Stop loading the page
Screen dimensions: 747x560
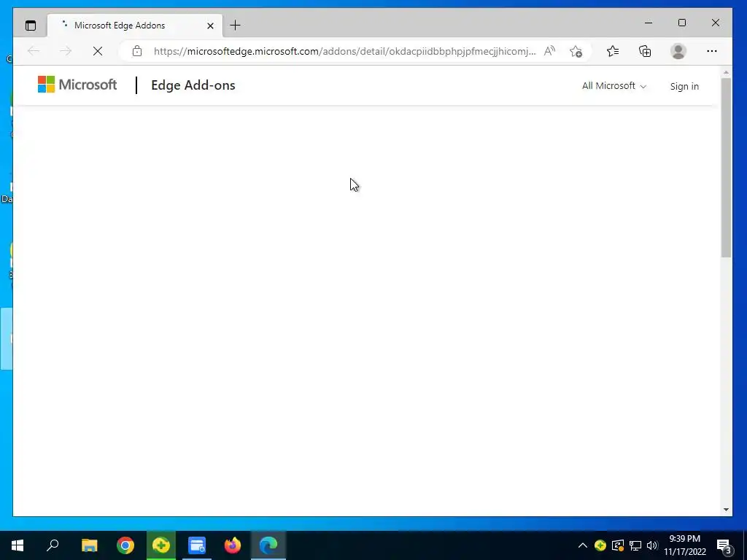pyautogui.click(x=98, y=51)
